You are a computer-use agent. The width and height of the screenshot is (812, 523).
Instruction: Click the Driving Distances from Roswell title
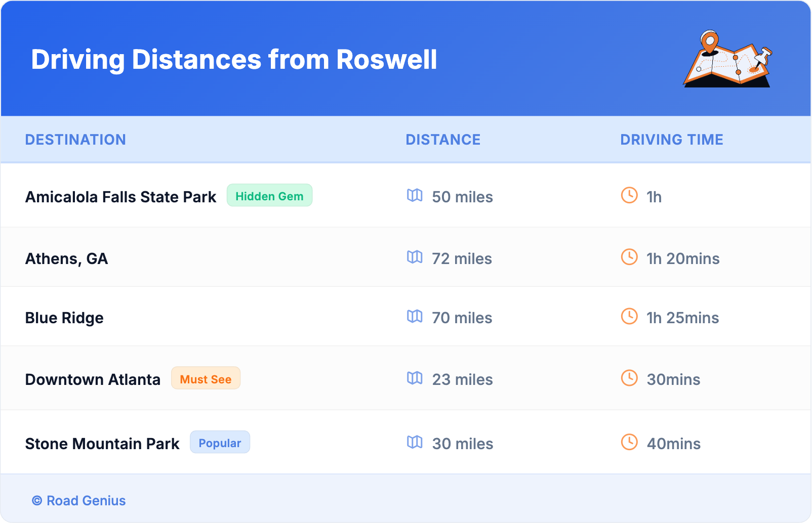(234, 60)
